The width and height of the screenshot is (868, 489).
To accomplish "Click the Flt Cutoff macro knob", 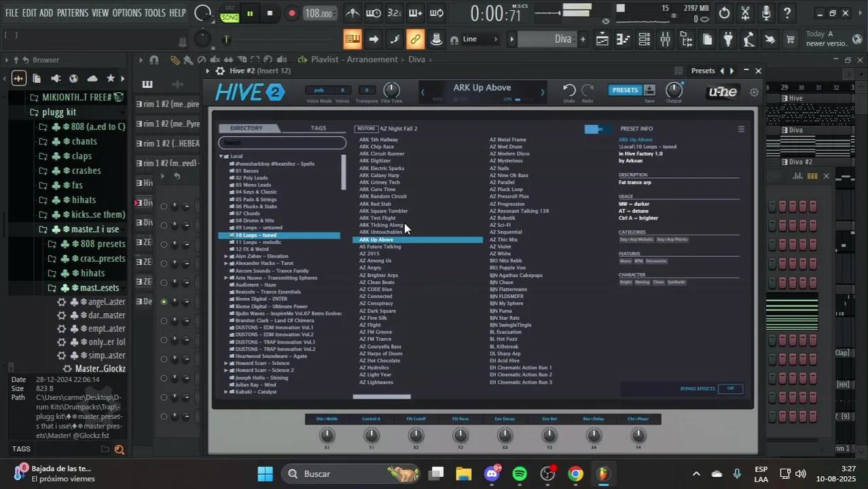I will [x=416, y=435].
